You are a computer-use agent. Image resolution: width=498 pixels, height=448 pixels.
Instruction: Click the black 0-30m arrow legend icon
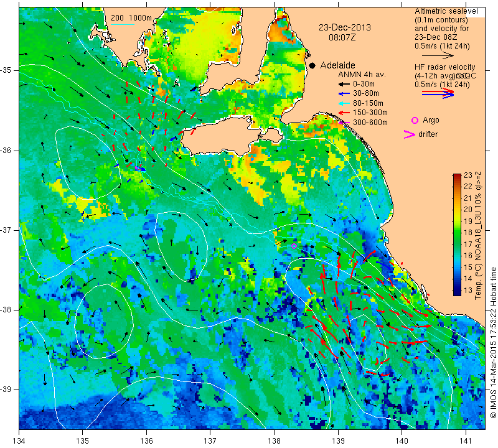click(344, 84)
